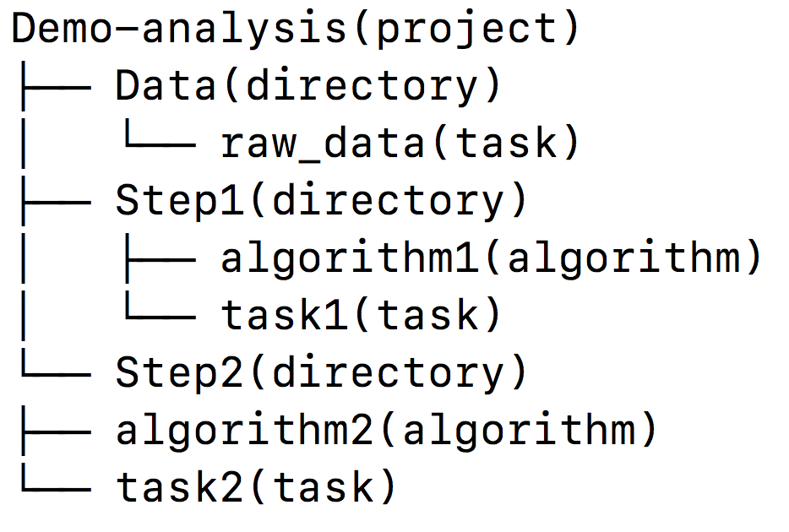The height and width of the screenshot is (532, 789).
Task: Click the task2 task item
Action: pyautogui.click(x=182, y=488)
